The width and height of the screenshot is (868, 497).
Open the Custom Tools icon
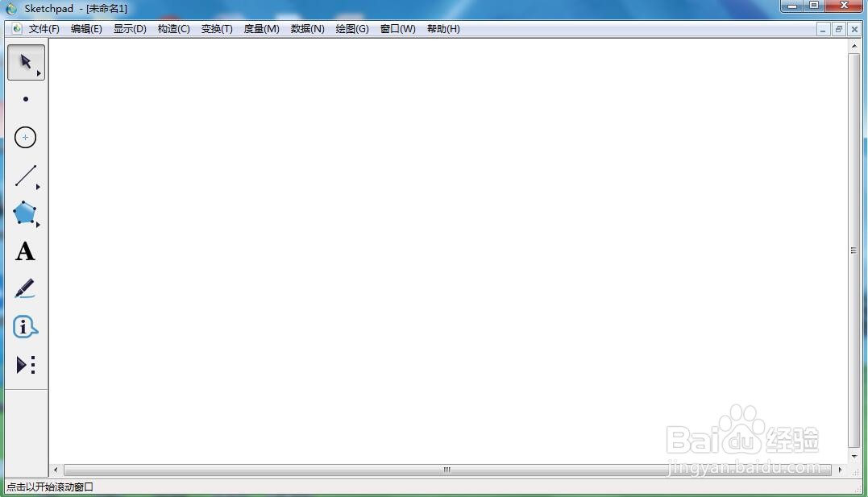click(26, 365)
